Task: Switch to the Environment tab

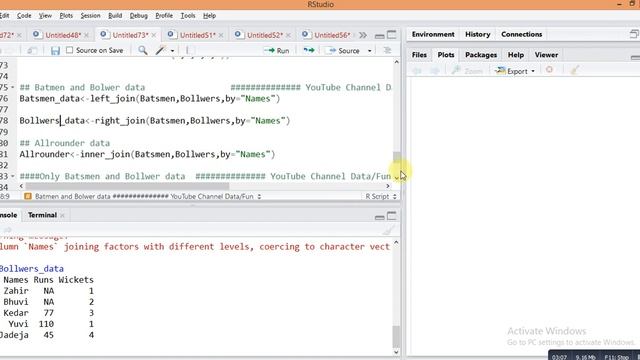Action: [433, 34]
